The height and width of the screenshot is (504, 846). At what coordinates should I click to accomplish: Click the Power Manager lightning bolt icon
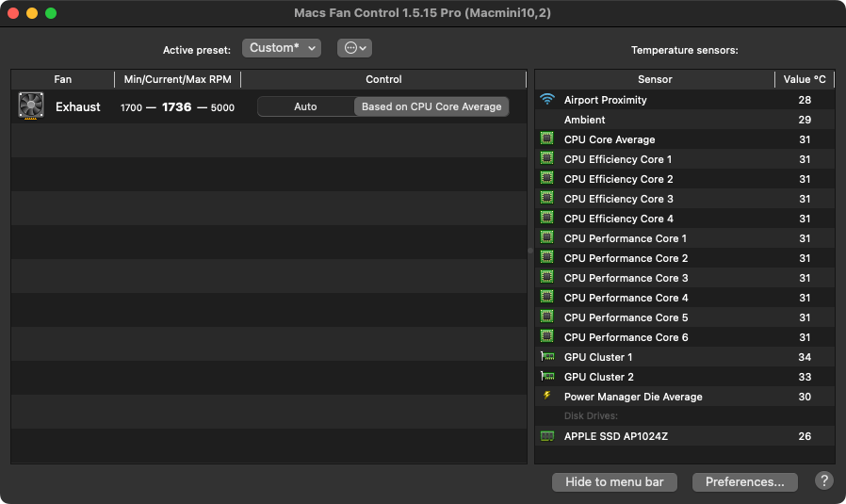click(x=547, y=396)
